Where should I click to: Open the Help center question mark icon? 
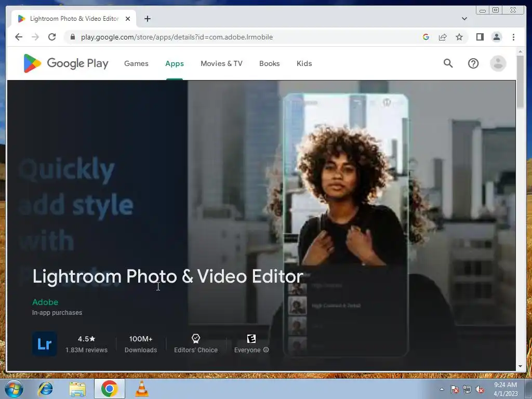[473, 63]
